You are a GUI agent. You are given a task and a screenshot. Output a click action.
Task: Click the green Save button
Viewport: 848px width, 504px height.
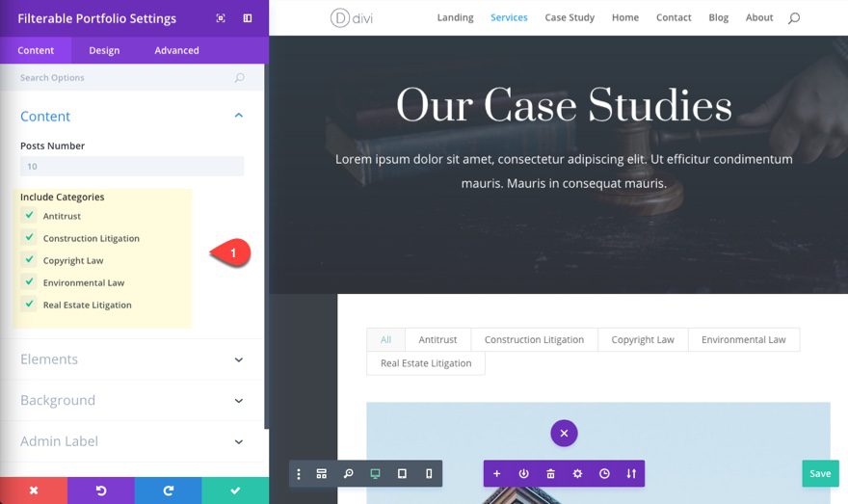[x=820, y=474]
